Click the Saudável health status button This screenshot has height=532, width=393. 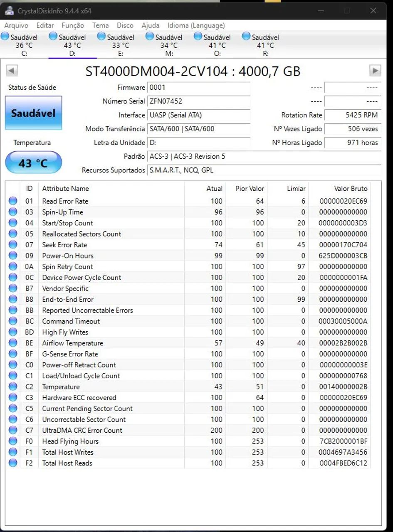[33, 113]
